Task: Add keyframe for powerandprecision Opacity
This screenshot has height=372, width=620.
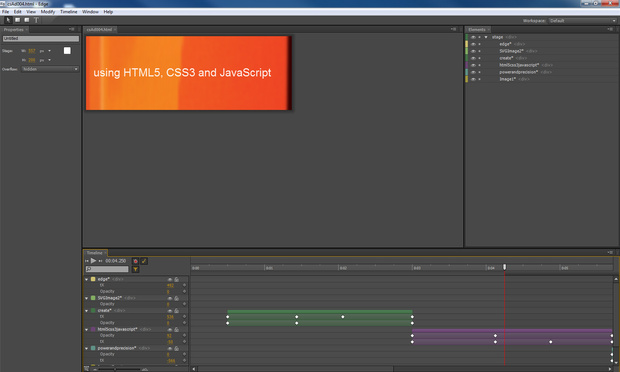Action: point(184,354)
